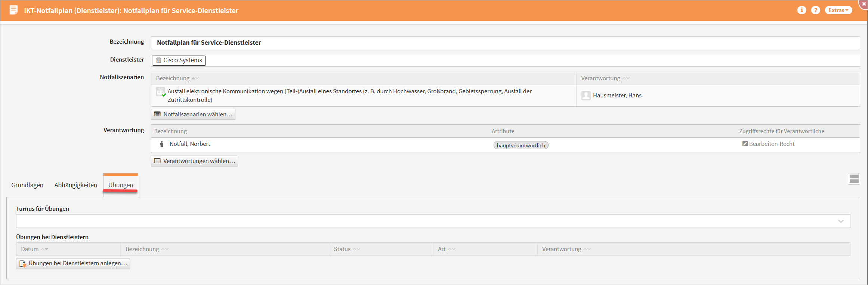Screen dimensions: 868x285
Task: Click into the Bezeichnung input field
Action: pyautogui.click(x=505, y=43)
